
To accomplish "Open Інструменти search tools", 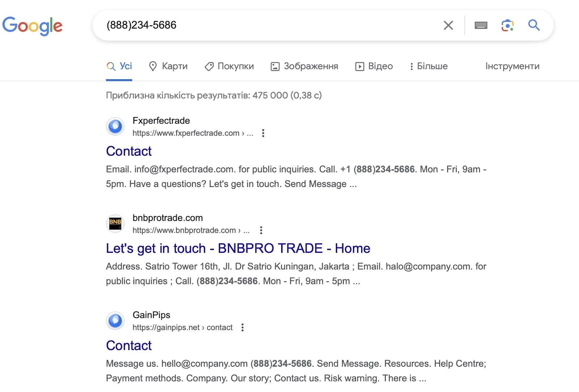I will (512, 66).
